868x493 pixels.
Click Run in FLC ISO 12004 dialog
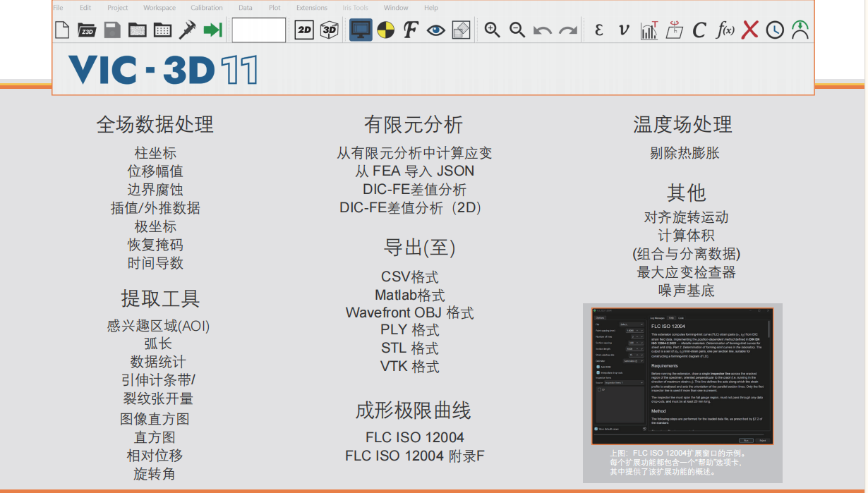click(746, 440)
